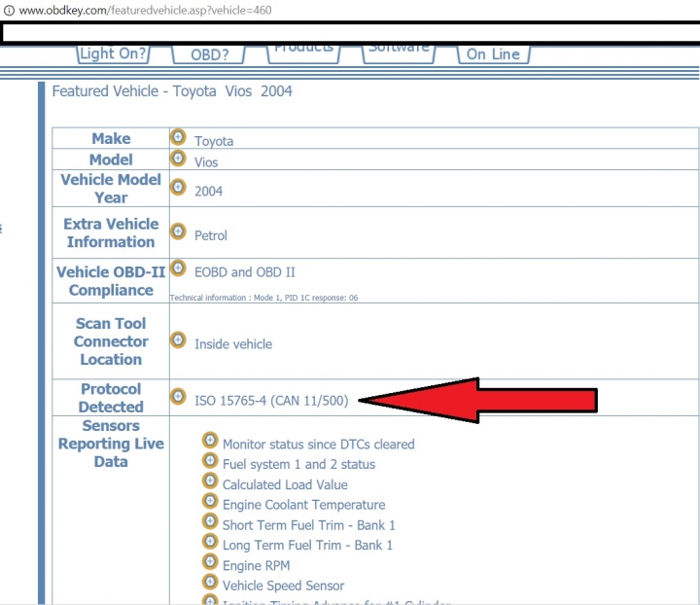Click icon beside Monitor status since DTCs cleared

210,440
